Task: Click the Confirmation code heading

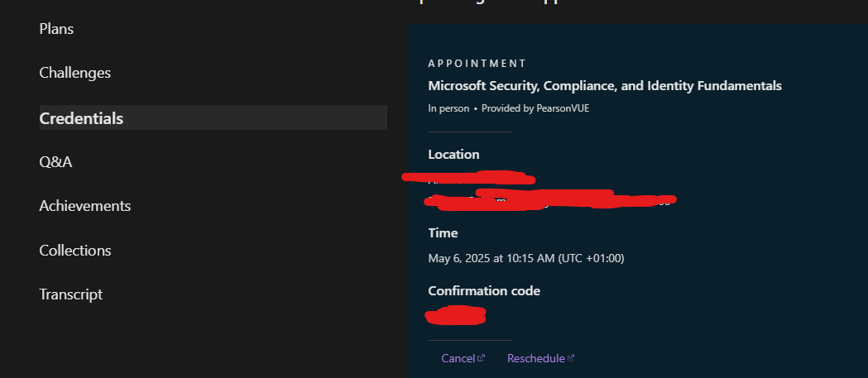Action: [x=484, y=290]
